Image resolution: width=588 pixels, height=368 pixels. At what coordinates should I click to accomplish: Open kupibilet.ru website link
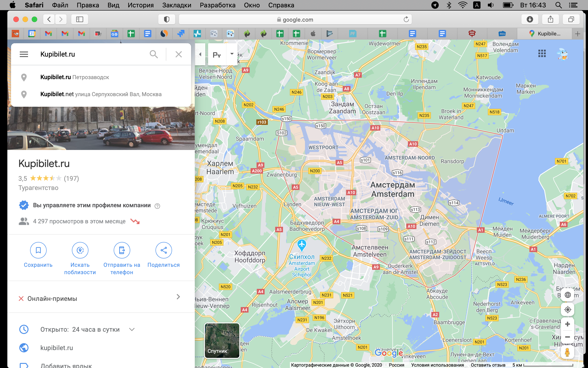pos(57,348)
